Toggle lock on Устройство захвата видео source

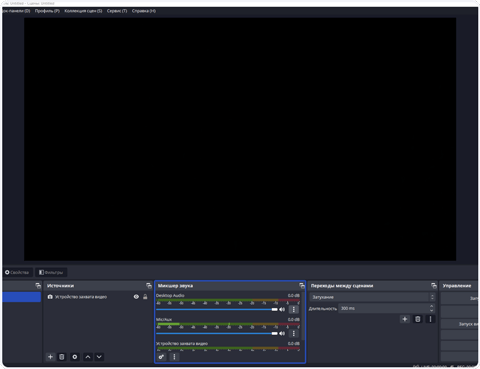pos(145,297)
